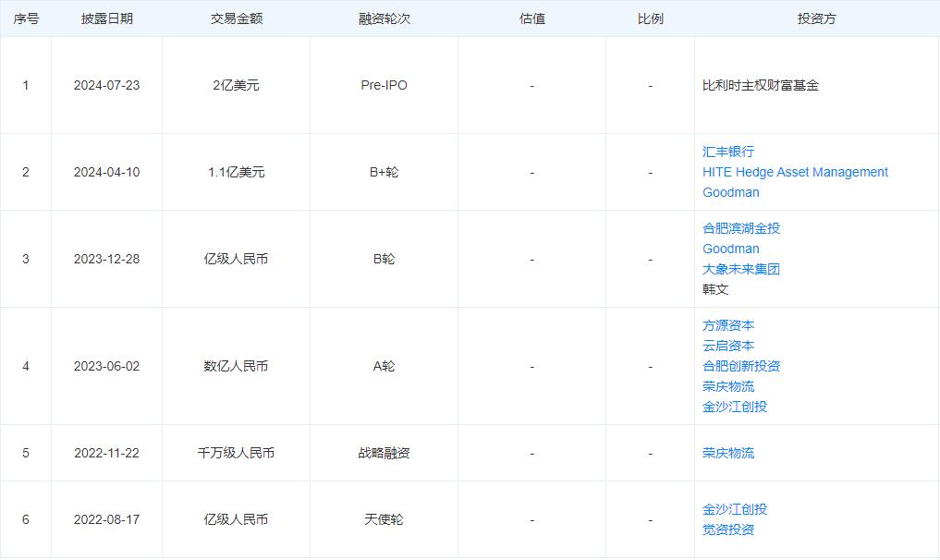Open the 云启资本 link
940x560 pixels.
click(728, 346)
